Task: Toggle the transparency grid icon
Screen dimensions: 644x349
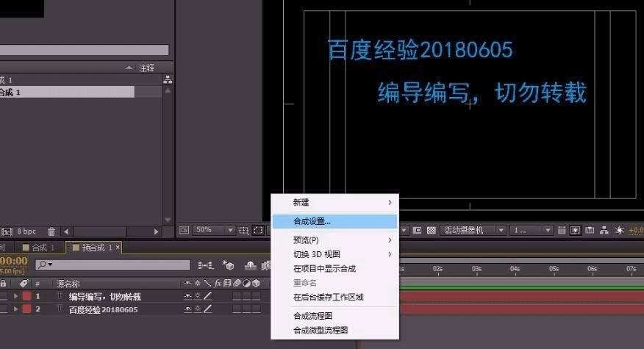Action: tap(431, 231)
